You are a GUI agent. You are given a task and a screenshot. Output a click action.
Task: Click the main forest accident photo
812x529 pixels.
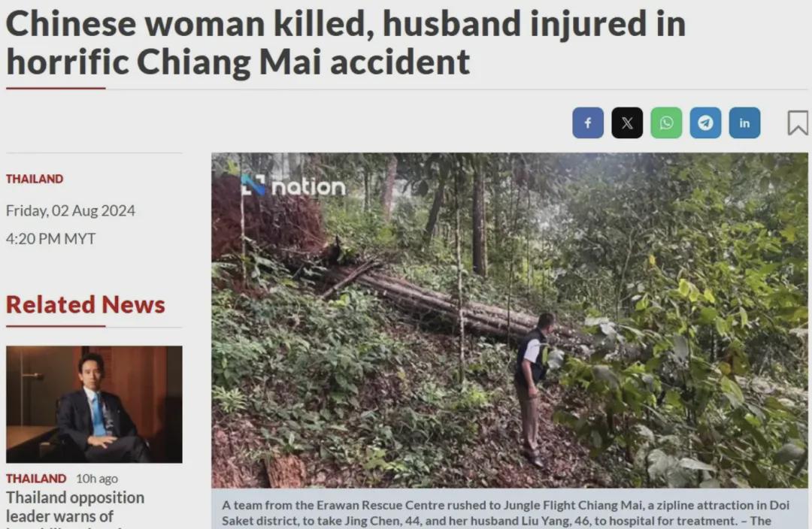coord(510,320)
